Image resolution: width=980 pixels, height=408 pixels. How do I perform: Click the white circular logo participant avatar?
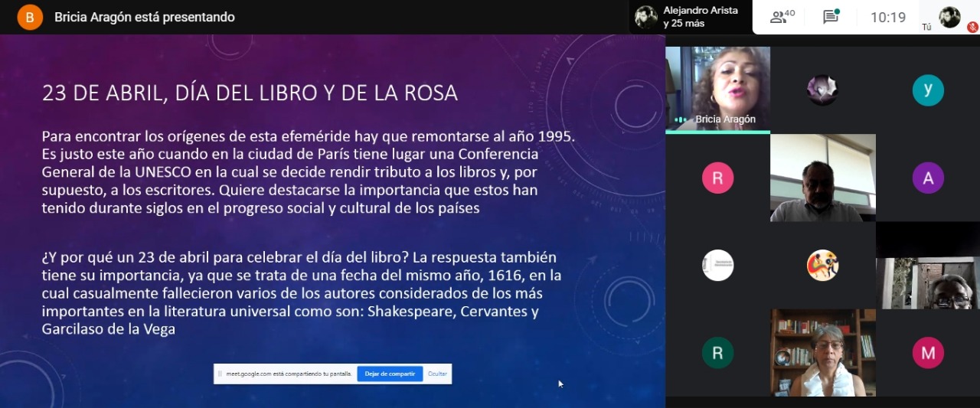tap(717, 266)
